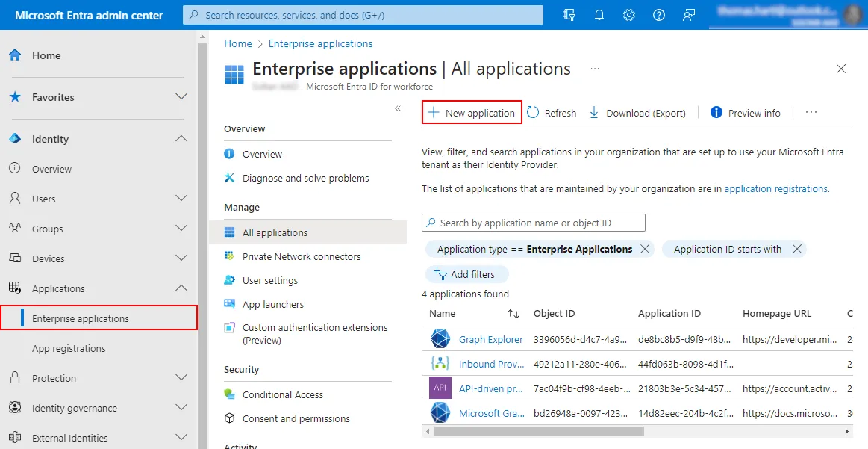Click the search by application name field
The image size is (868, 449).
click(534, 222)
